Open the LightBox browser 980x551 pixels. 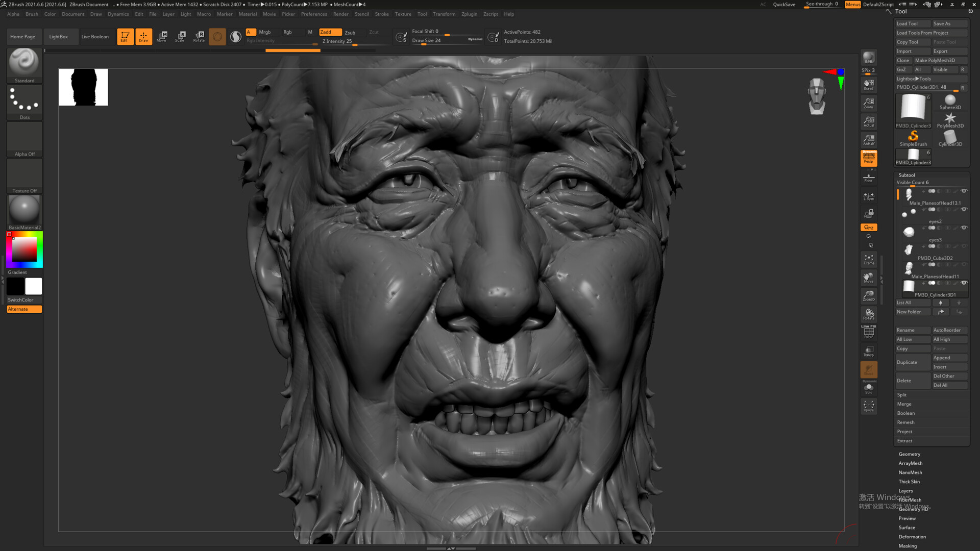[59, 36]
